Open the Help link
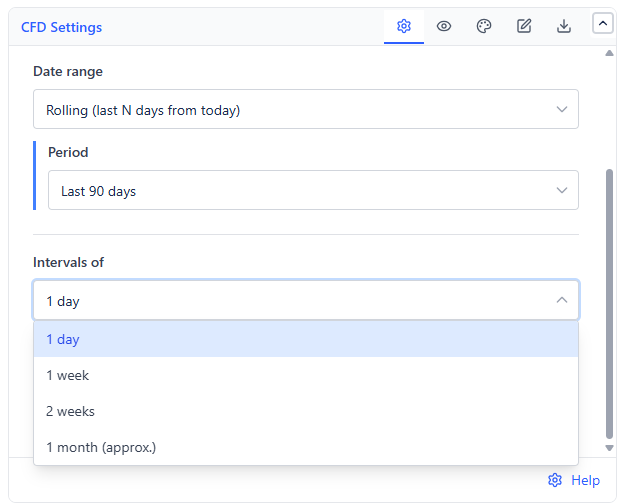This screenshot has width=621, height=503. point(585,480)
